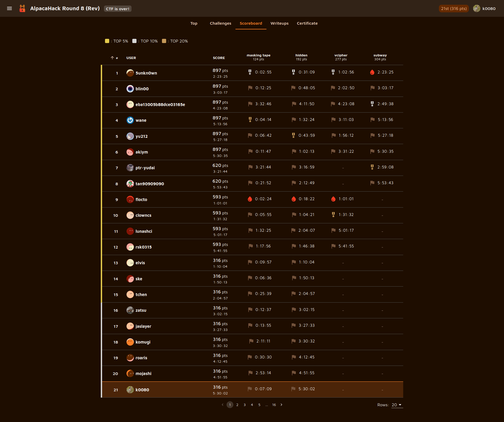Viewport: 504px width, 422px height.
Task: Open the hamburger navigation menu
Action: (9, 8)
